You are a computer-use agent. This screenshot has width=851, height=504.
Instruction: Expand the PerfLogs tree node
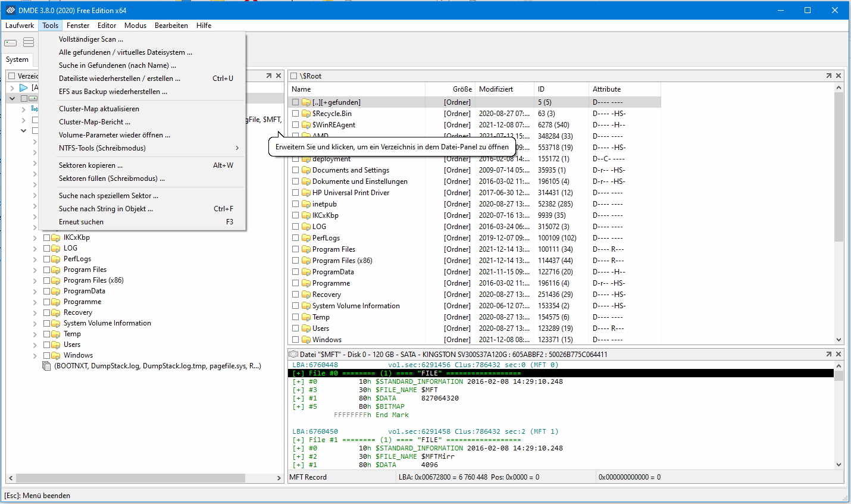click(x=35, y=259)
